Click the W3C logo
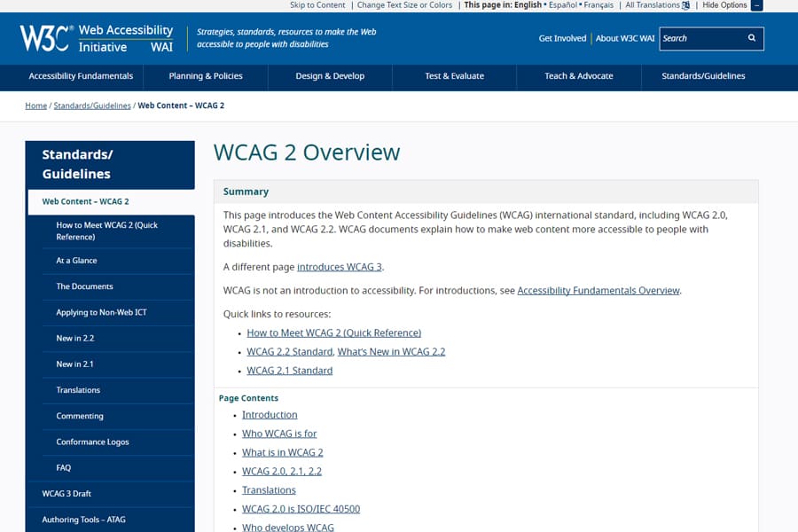Image resolution: width=798 pixels, height=532 pixels. click(46, 39)
